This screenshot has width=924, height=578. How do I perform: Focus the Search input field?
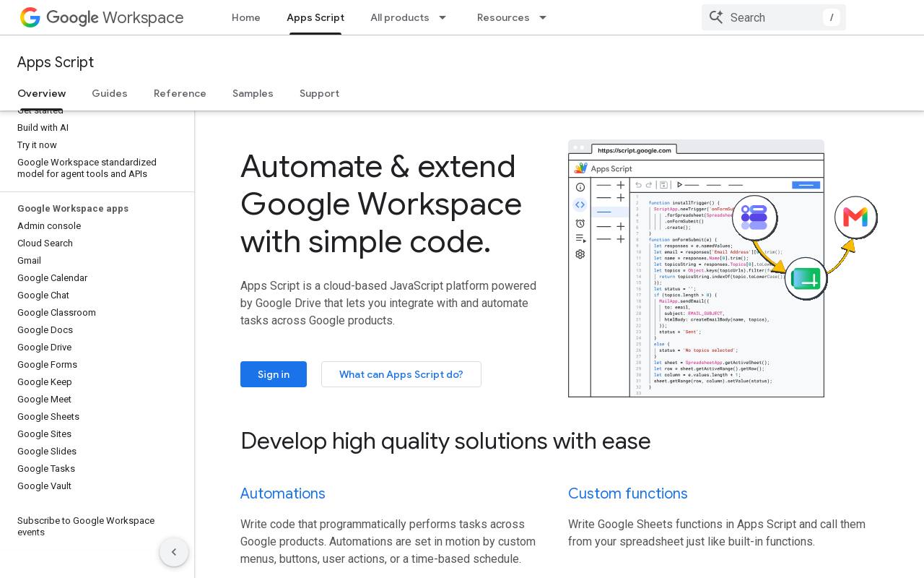(774, 17)
